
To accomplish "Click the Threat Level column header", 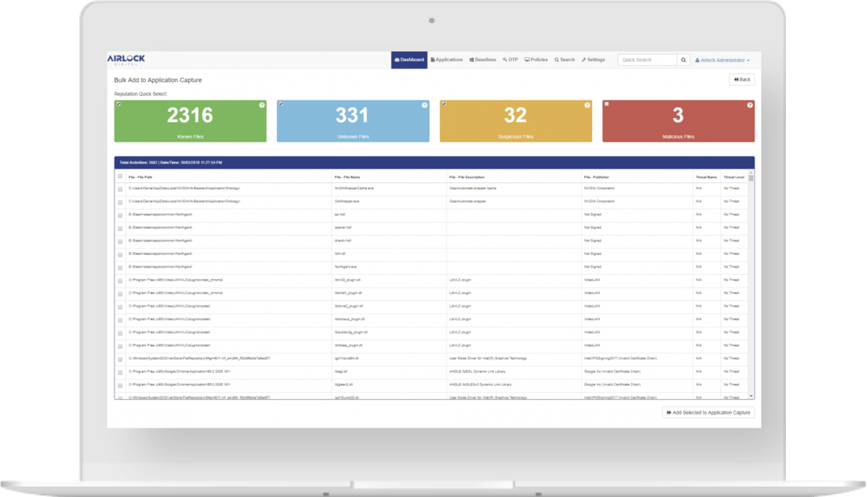I will point(734,176).
